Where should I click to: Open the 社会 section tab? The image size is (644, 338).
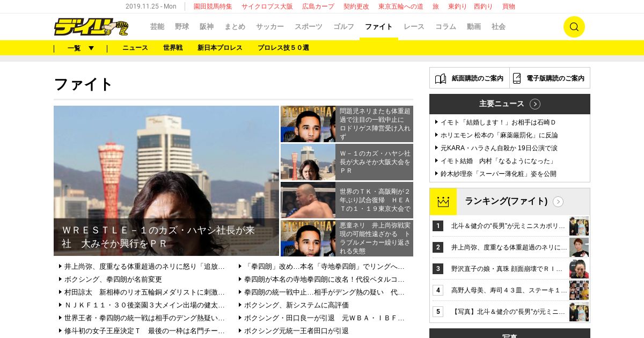point(499,26)
